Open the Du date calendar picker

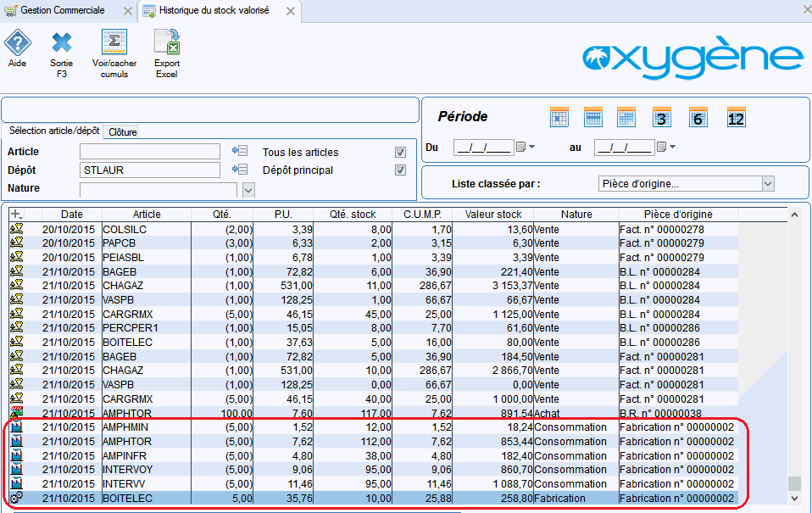tap(526, 148)
